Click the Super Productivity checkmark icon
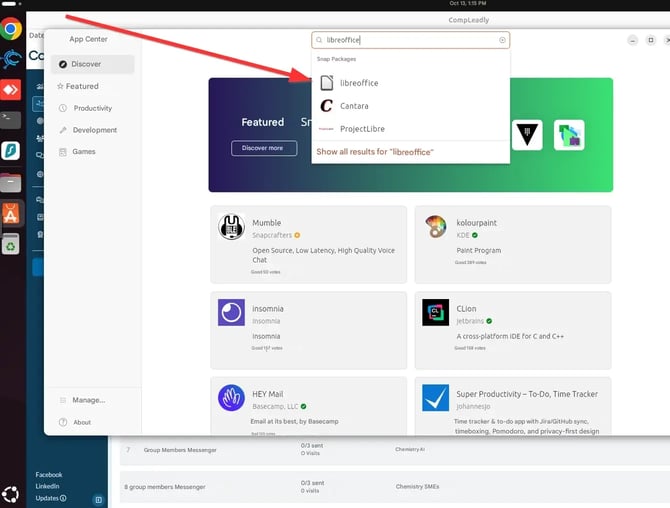This screenshot has width=670, height=508. pyautogui.click(x=435, y=398)
